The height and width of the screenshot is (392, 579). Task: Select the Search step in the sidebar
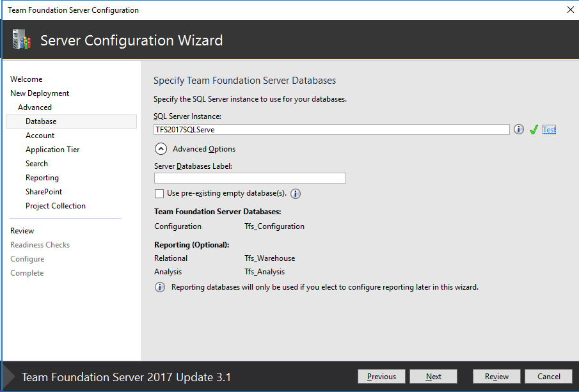36,163
